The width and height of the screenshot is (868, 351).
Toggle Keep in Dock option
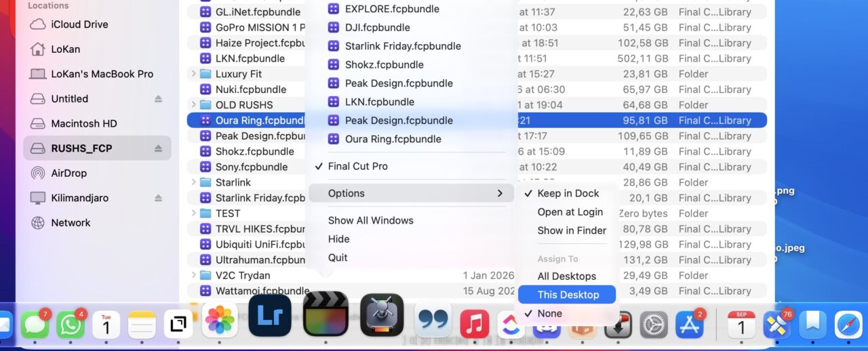(x=567, y=193)
